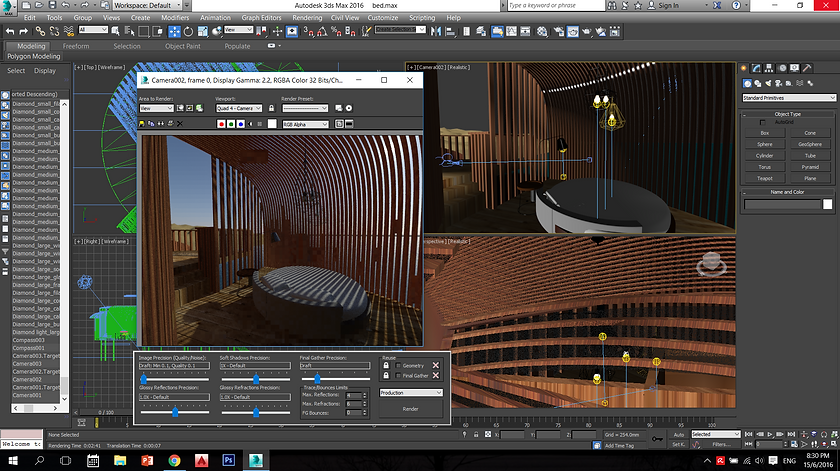Toggle green channel in render window
840x471 pixels.
point(231,124)
